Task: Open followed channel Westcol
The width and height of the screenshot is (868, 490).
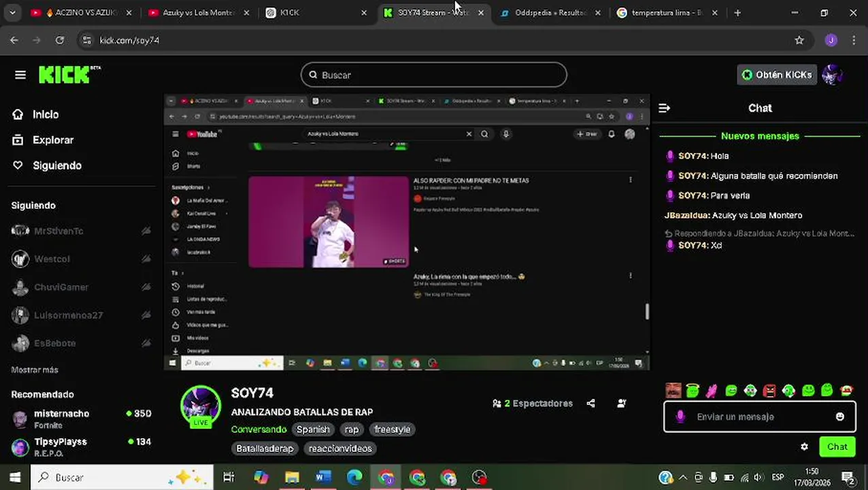Action: point(52,259)
